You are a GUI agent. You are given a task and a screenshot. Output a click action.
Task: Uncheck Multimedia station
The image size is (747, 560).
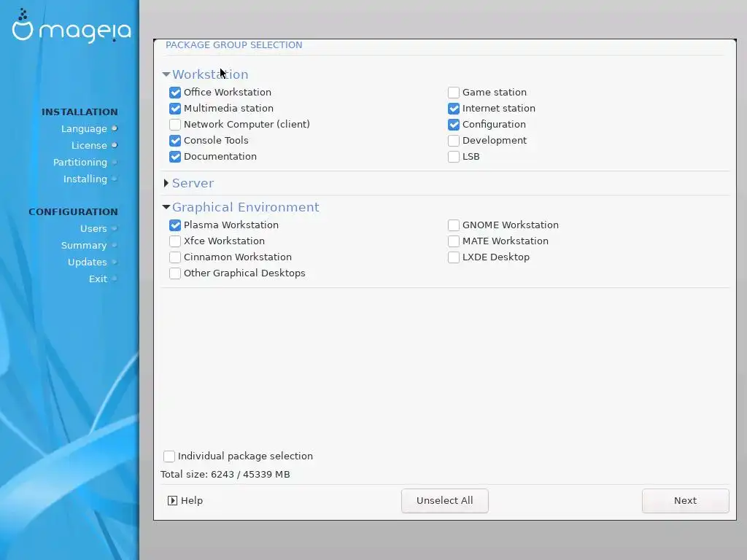click(x=175, y=109)
